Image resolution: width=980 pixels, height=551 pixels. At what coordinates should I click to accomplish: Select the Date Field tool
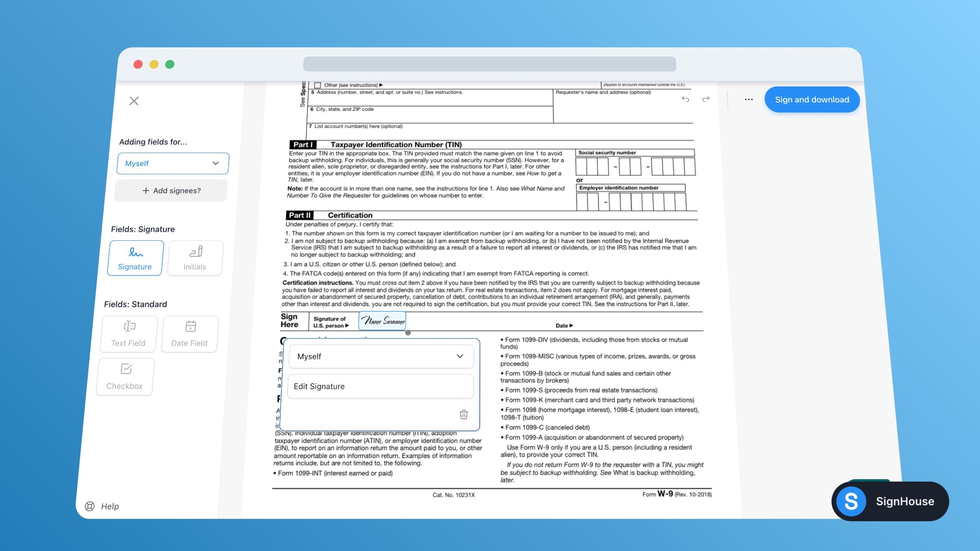click(189, 332)
